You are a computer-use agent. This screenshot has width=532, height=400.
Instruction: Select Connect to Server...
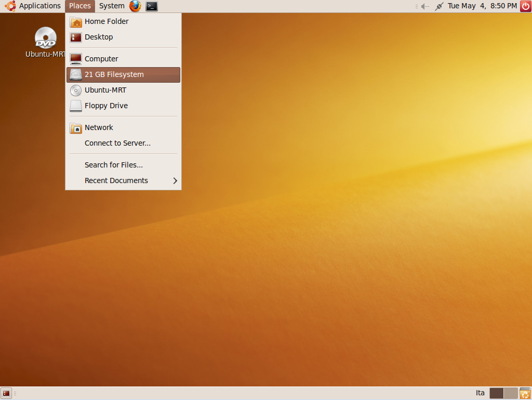pos(123,143)
